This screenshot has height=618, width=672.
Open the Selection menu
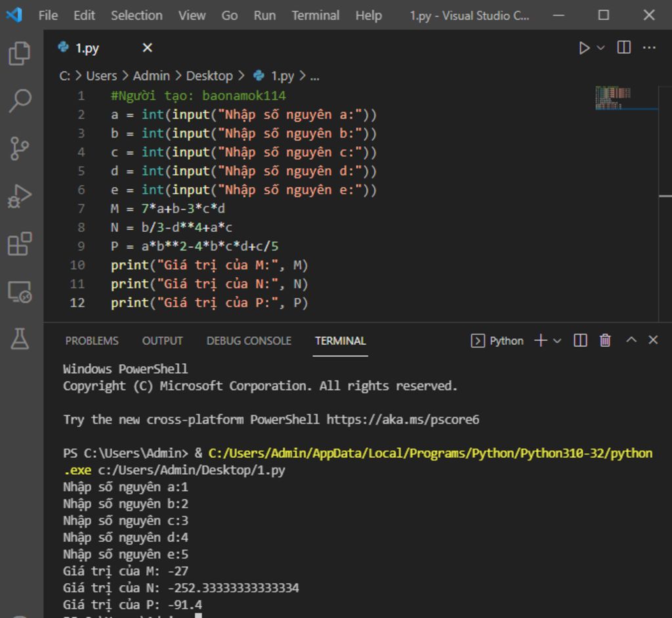point(136,16)
